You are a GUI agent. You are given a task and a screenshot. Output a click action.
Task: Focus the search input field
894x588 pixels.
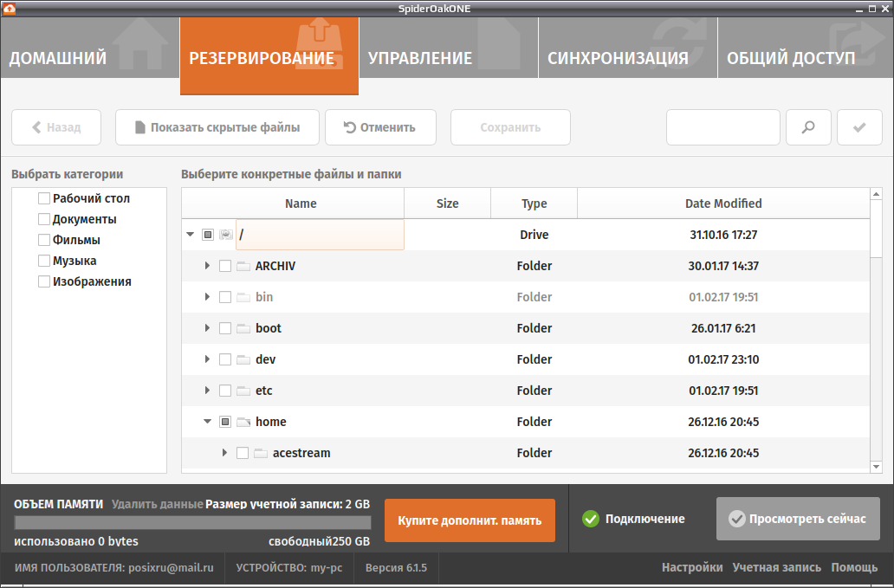[723, 127]
